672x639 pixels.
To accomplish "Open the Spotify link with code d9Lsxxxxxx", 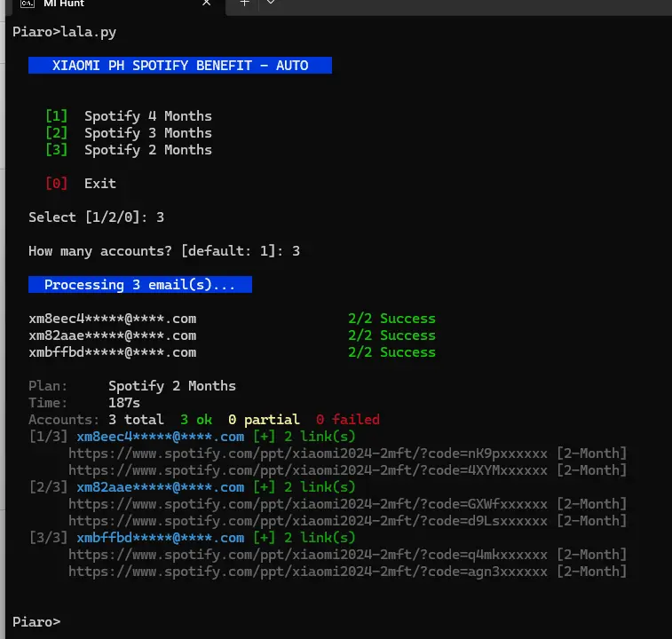I will click(308, 521).
